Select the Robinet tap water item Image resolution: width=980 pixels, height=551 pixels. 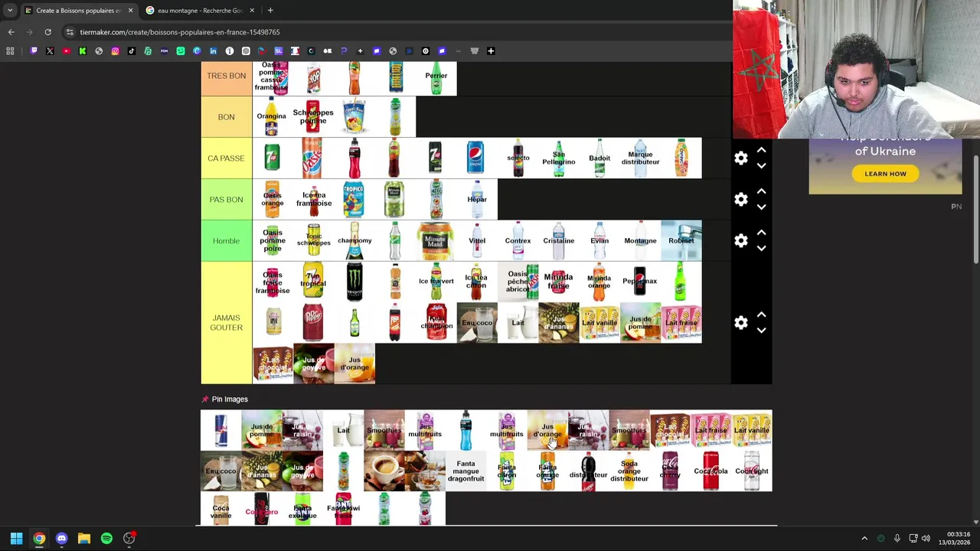click(x=681, y=241)
